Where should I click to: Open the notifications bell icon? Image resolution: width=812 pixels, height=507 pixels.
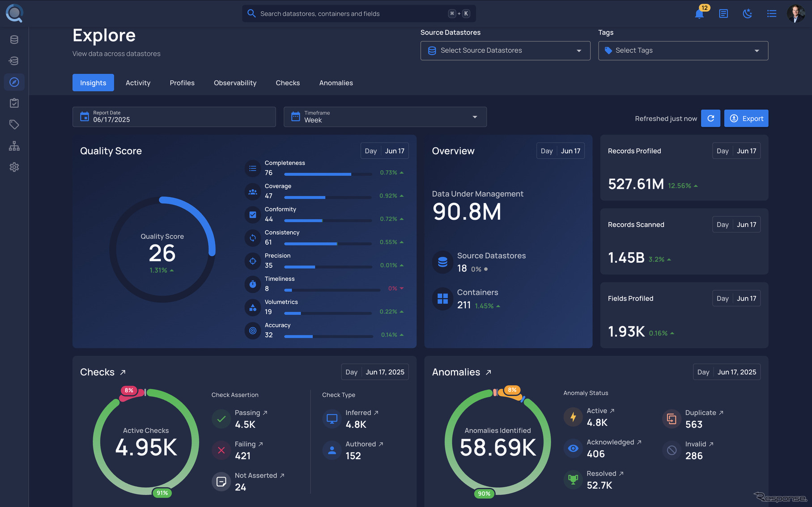(699, 14)
